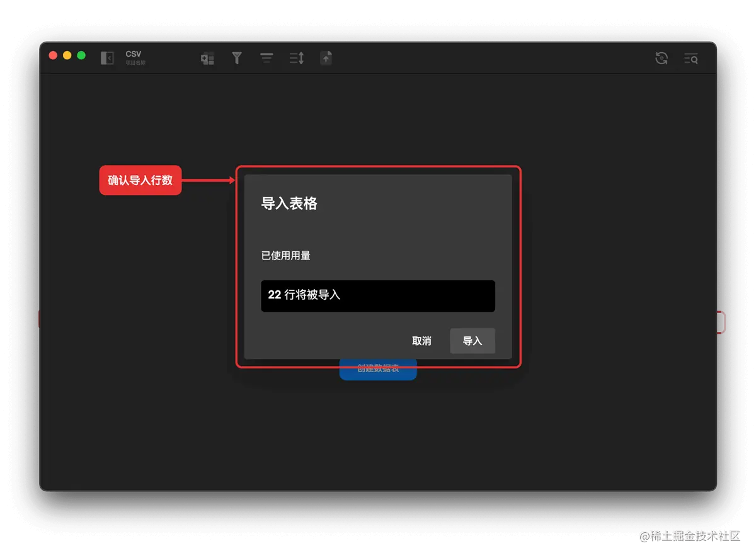Click the 已使用用量 label
Image resolution: width=756 pixels, height=558 pixels.
pyautogui.click(x=286, y=256)
